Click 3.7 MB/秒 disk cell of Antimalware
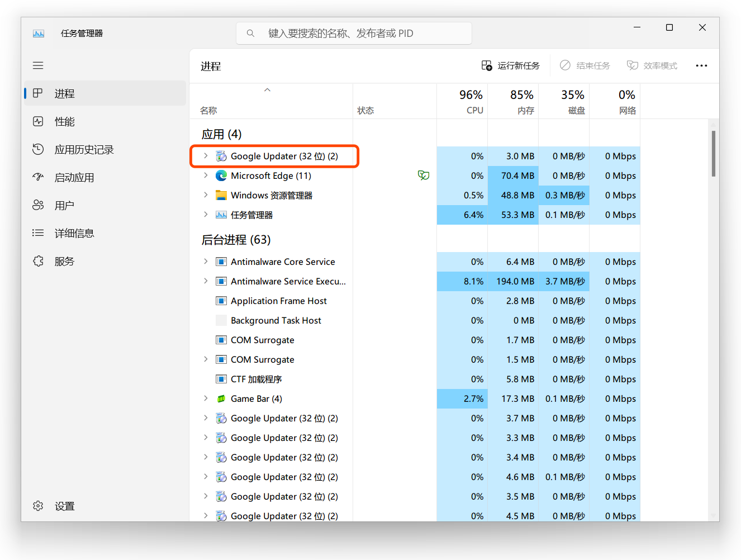741x560 pixels. (x=564, y=281)
